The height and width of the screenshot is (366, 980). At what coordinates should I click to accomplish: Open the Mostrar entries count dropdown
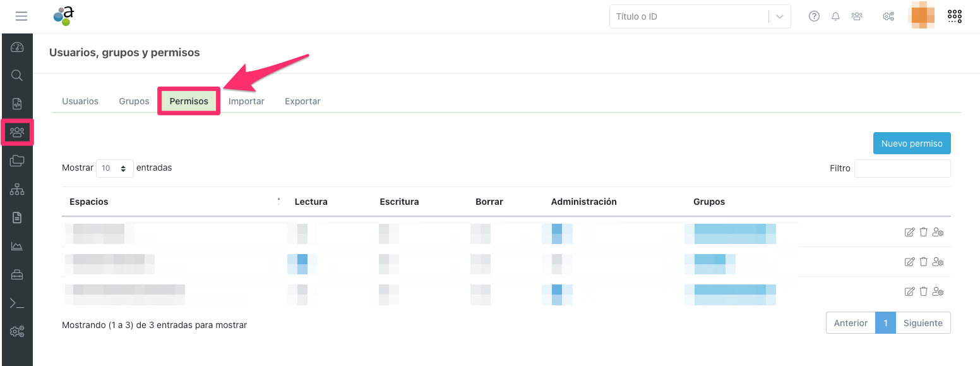coord(114,168)
